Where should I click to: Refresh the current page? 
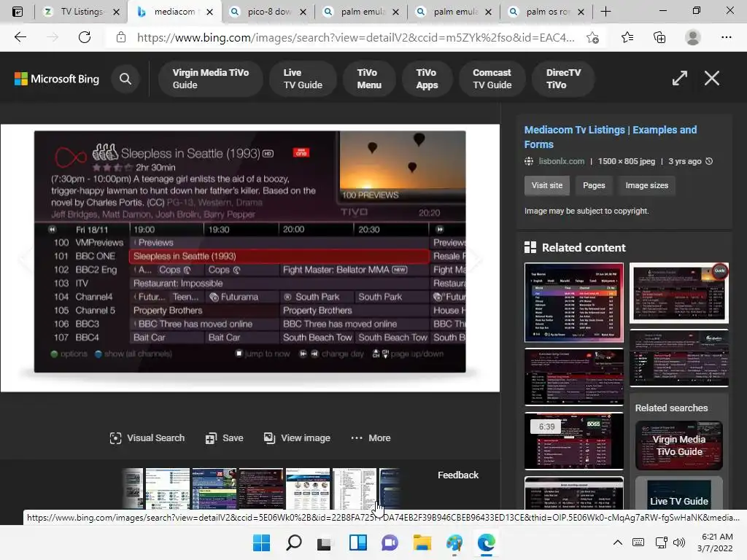[x=85, y=37]
